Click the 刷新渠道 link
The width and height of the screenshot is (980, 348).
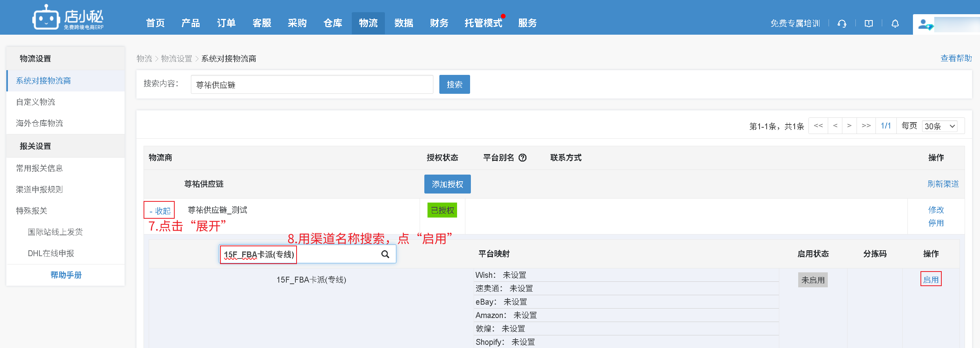943,184
